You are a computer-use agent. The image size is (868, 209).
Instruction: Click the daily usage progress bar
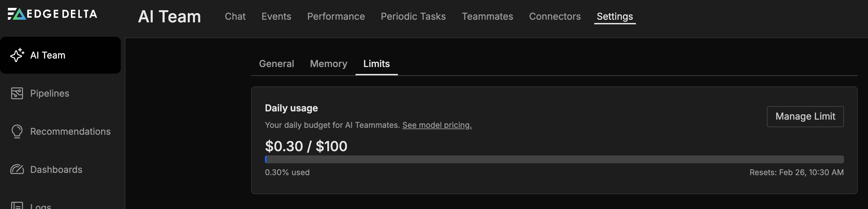click(x=554, y=159)
